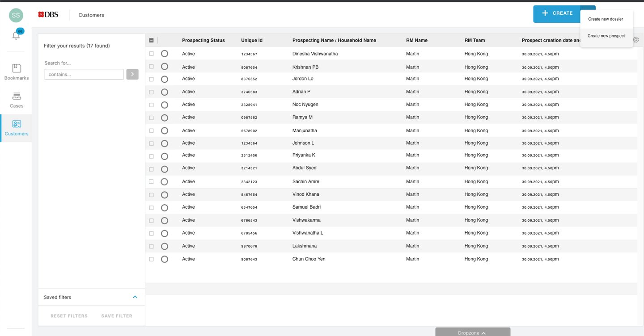Select radio button for Manjunatha row
The width and height of the screenshot is (644, 336).
(x=165, y=130)
